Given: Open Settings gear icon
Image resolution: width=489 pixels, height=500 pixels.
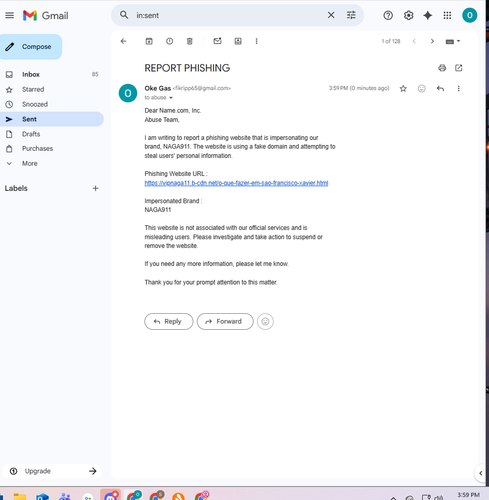Looking at the screenshot, I should coord(408,15).
